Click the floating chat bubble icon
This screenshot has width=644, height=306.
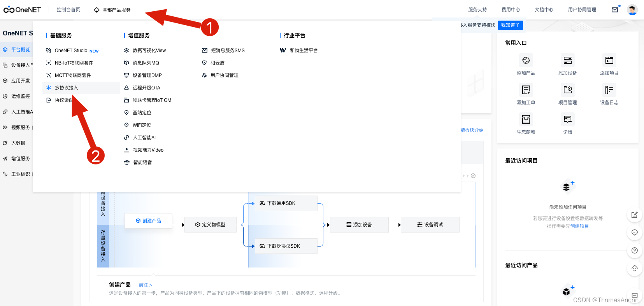634,233
